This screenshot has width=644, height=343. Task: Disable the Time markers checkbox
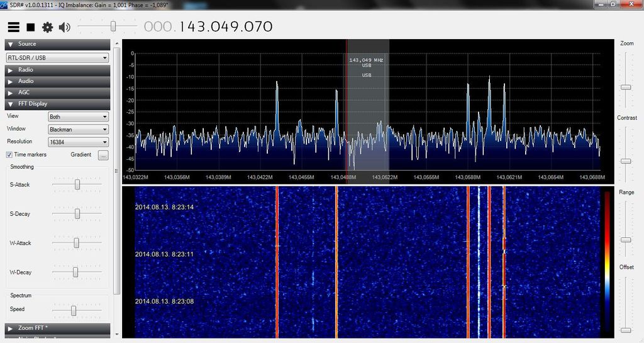click(x=9, y=155)
